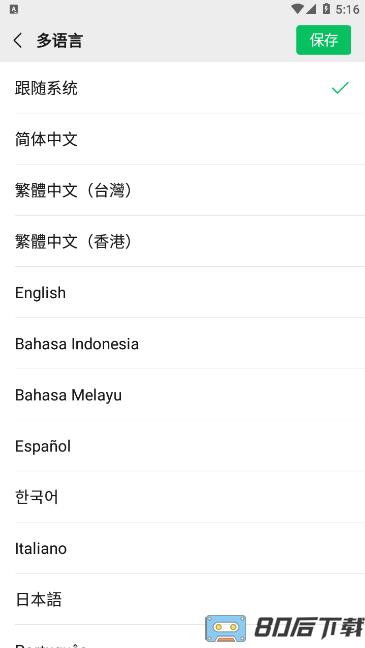Set language to Italiano
This screenshot has width=365, height=648.
(x=182, y=548)
